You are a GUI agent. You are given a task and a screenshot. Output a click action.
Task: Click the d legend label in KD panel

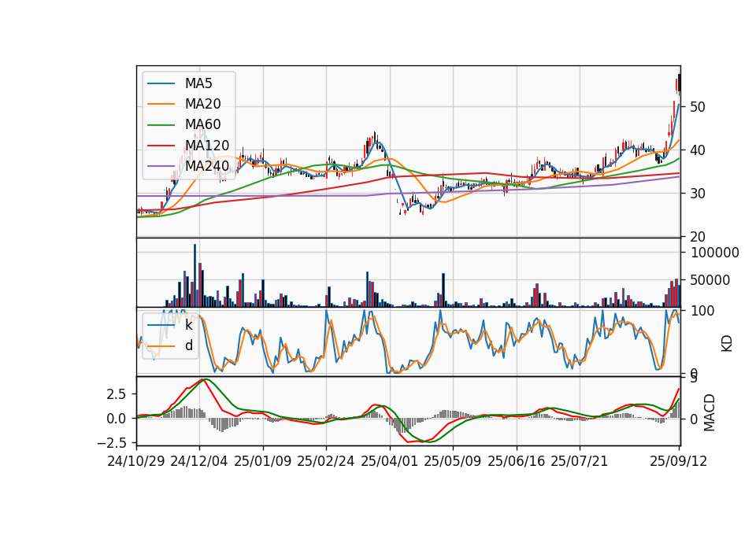tap(189, 345)
